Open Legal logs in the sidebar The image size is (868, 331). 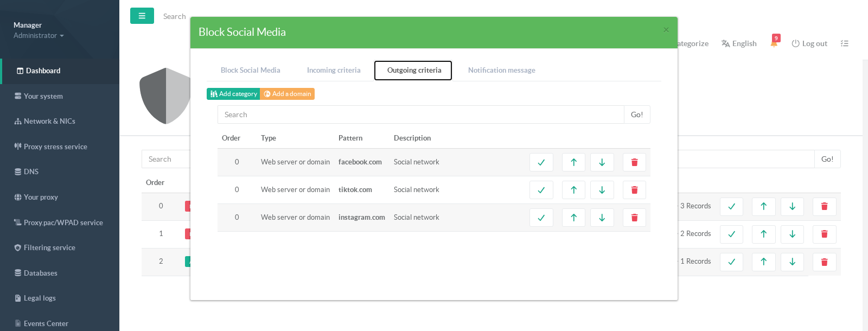[x=60, y=298]
